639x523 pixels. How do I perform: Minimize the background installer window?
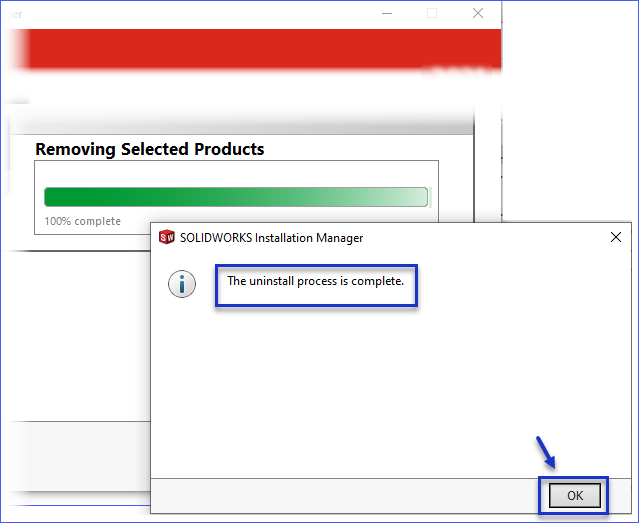pos(386,13)
